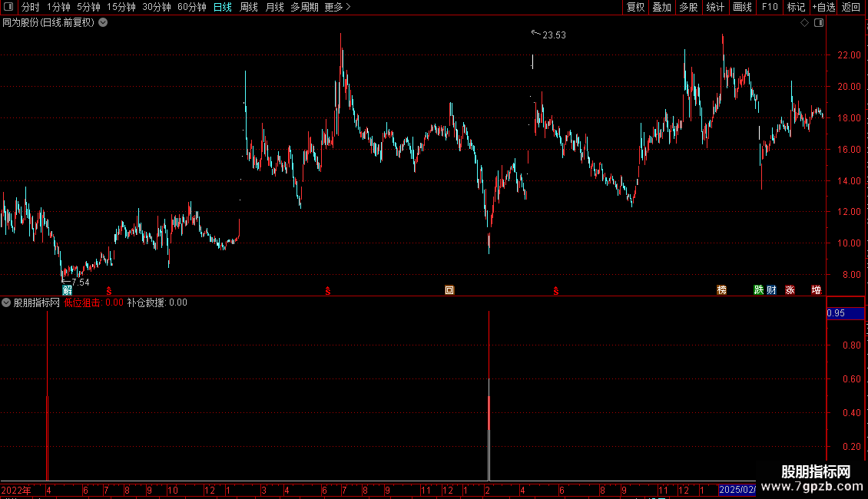Viewport: 868px width, 499px height.
Task: Select the 1分钟 period tab
Action: pos(58,7)
